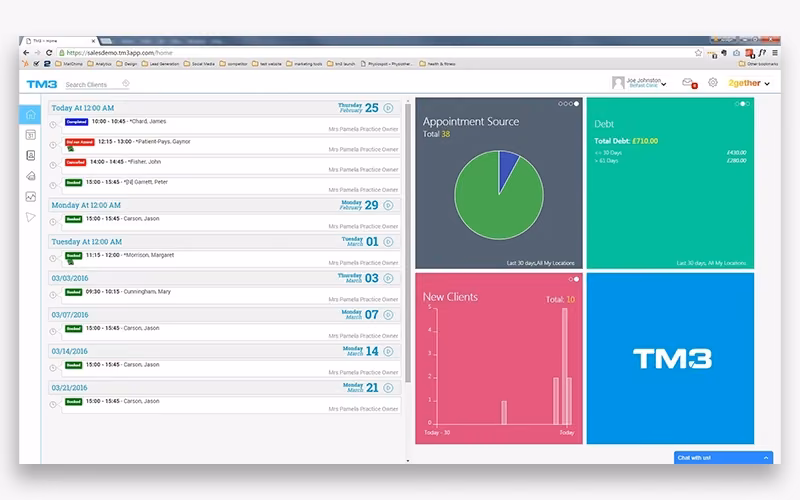The height and width of the screenshot is (500, 800).
Task: Click the clock icon beside Fisher, John appointment
Action: tap(53, 165)
